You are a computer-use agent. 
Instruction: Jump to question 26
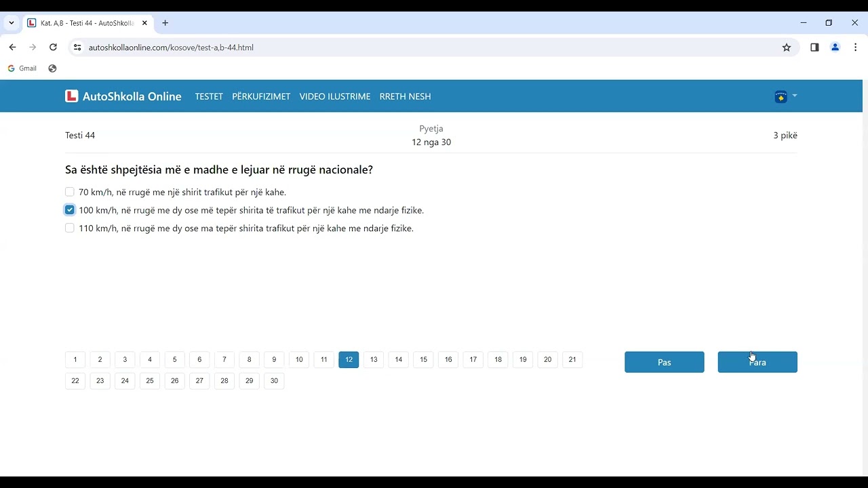[x=174, y=381]
